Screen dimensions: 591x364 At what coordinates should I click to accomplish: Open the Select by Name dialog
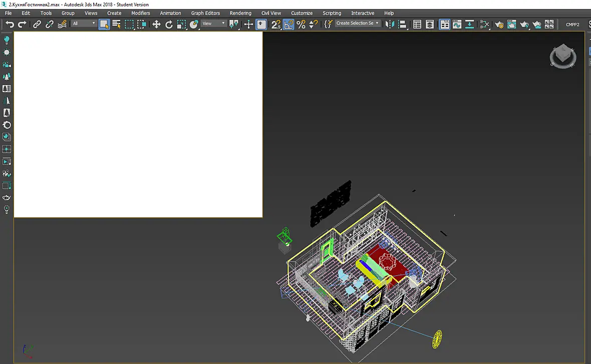click(117, 25)
